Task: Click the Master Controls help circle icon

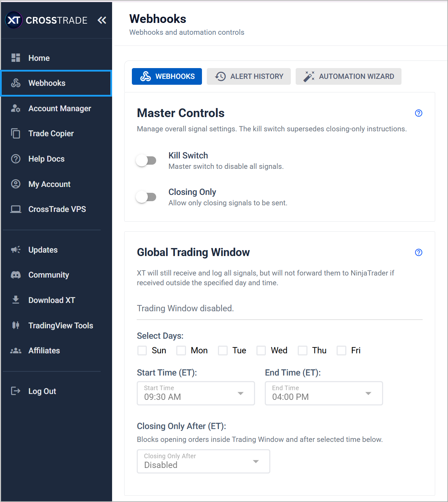Action: (x=419, y=113)
